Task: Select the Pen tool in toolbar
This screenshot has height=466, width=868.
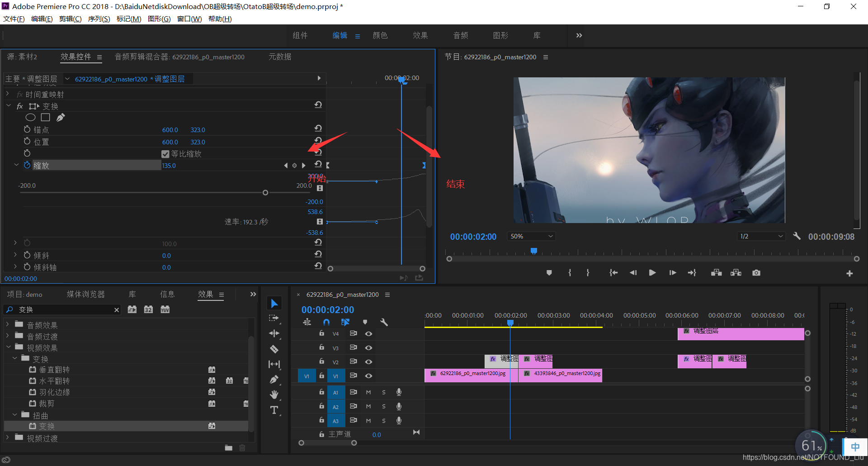Action: pyautogui.click(x=274, y=380)
